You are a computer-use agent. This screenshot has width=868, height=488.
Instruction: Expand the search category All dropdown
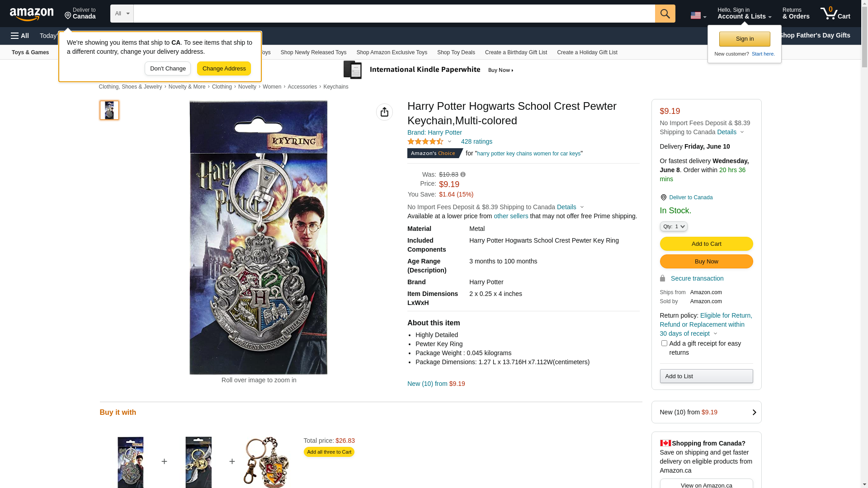click(122, 14)
